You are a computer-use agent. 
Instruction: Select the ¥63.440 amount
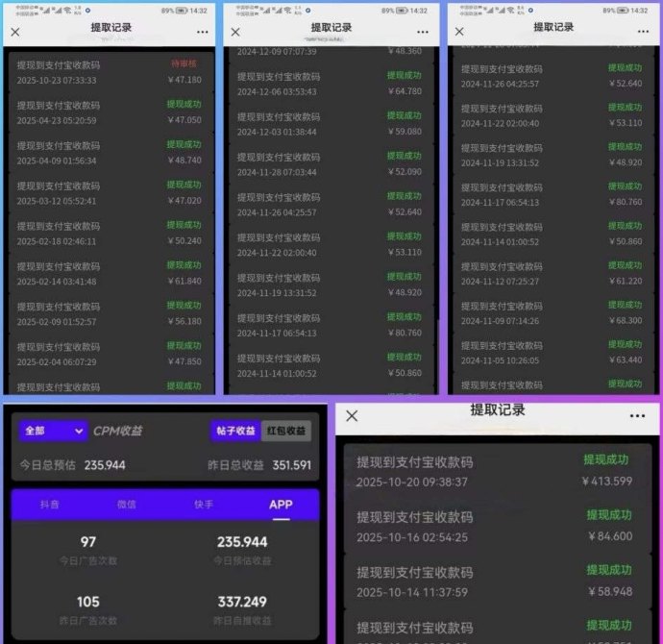coord(626,359)
